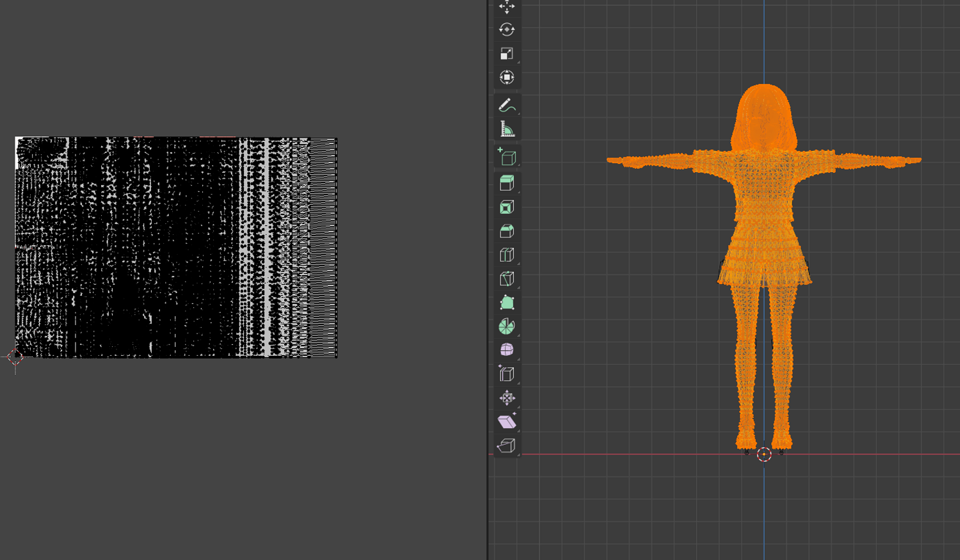The height and width of the screenshot is (560, 960).
Task: Pick the Poly Build tool
Action: click(506, 303)
